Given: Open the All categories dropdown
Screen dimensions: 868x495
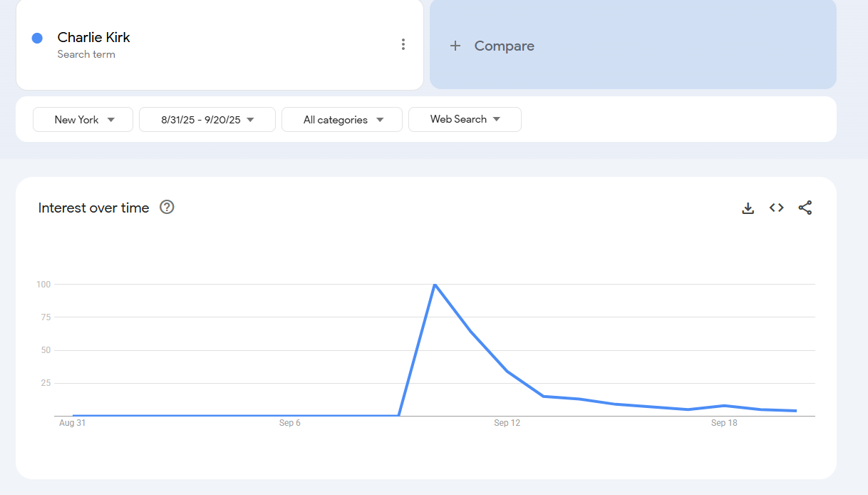Looking at the screenshot, I should (342, 120).
